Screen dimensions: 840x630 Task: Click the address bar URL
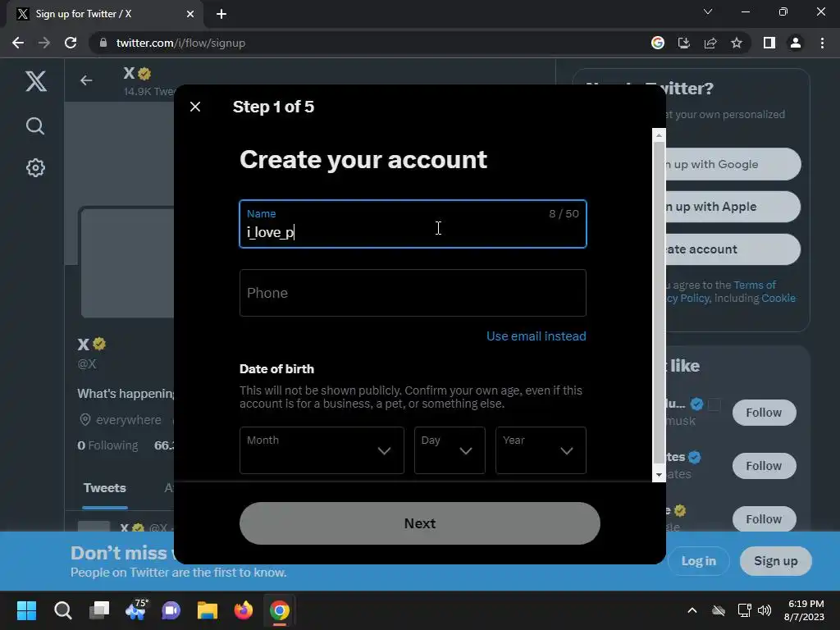180,43
